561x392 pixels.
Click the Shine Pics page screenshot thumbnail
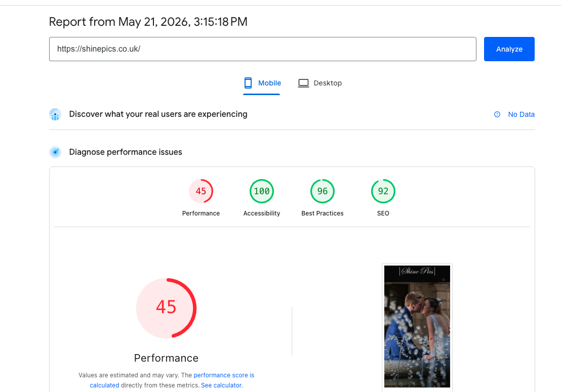click(x=417, y=326)
